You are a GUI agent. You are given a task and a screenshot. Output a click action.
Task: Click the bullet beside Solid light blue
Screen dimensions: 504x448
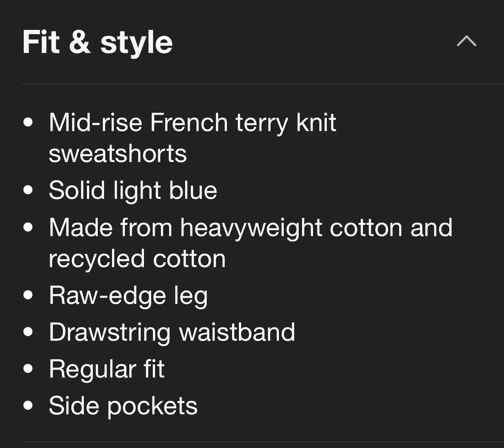coord(28,190)
